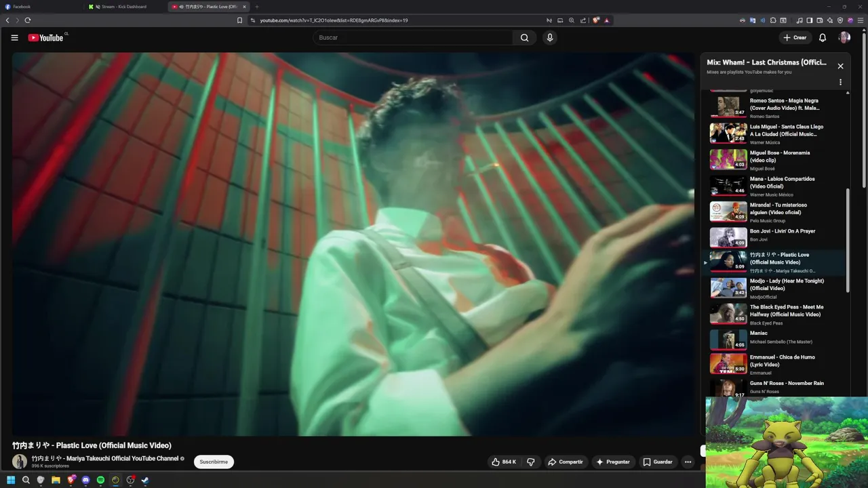Open Discord from the taskbar

[85, 480]
